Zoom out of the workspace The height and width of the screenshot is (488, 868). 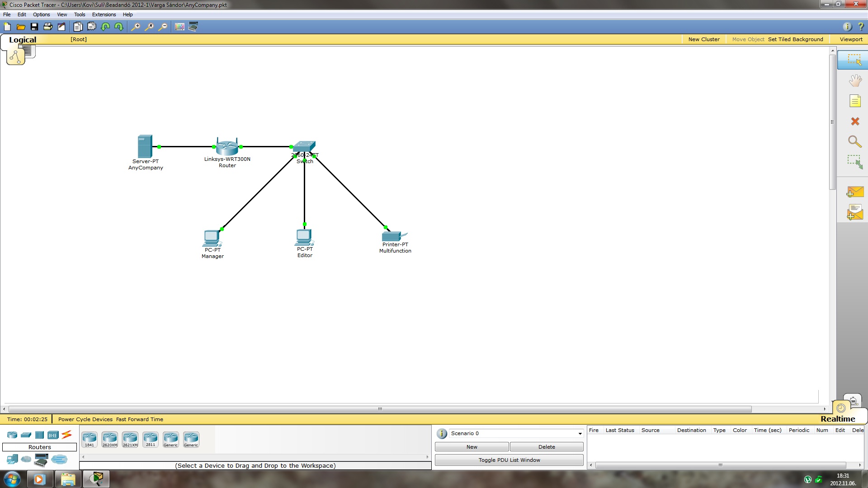[x=163, y=27]
